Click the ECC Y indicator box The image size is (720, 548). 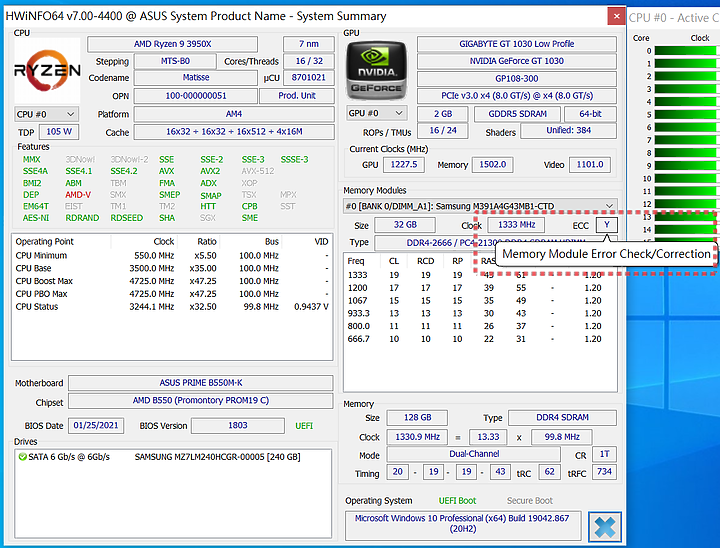click(607, 225)
